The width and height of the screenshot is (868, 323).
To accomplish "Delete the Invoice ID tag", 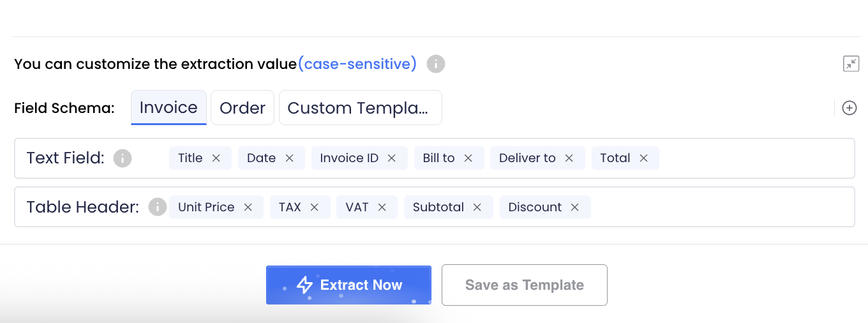I will point(392,158).
